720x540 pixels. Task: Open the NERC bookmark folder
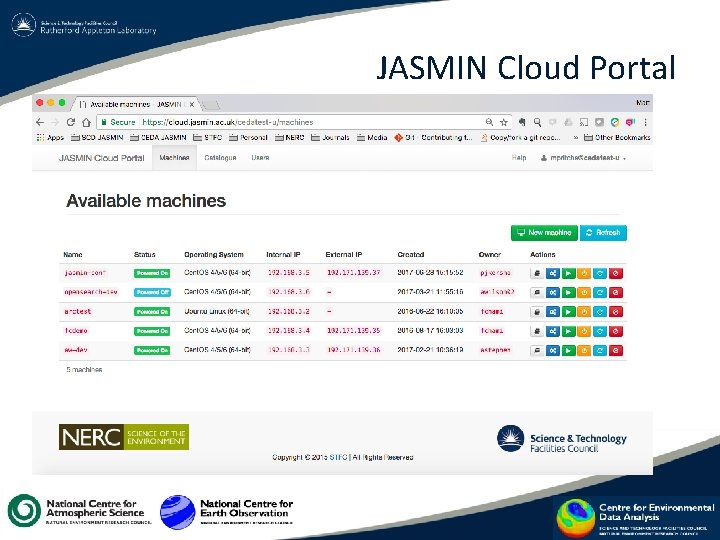(289, 137)
